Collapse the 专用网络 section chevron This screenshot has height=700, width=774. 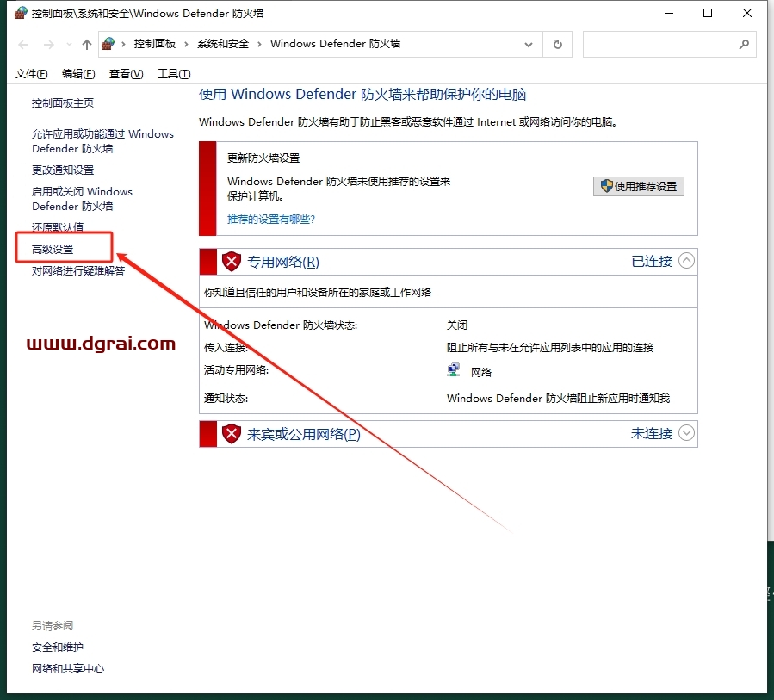tap(686, 261)
